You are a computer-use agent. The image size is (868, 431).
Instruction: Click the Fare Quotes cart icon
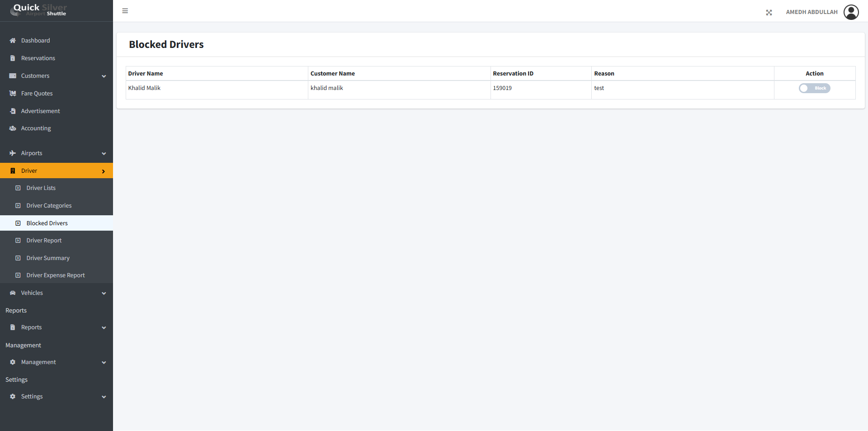point(13,94)
